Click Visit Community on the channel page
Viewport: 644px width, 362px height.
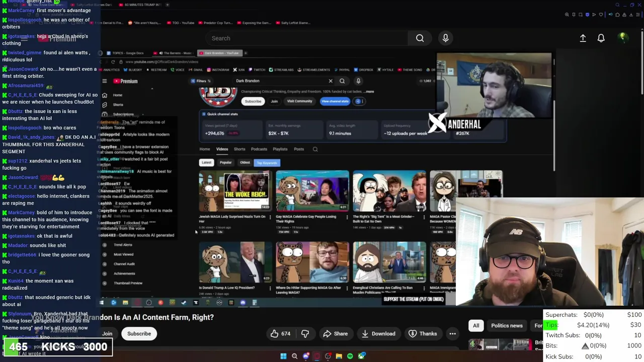[x=300, y=101]
